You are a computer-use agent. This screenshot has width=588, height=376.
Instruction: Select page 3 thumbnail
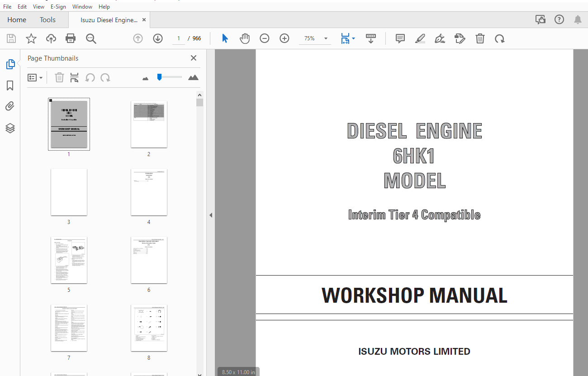tap(69, 192)
